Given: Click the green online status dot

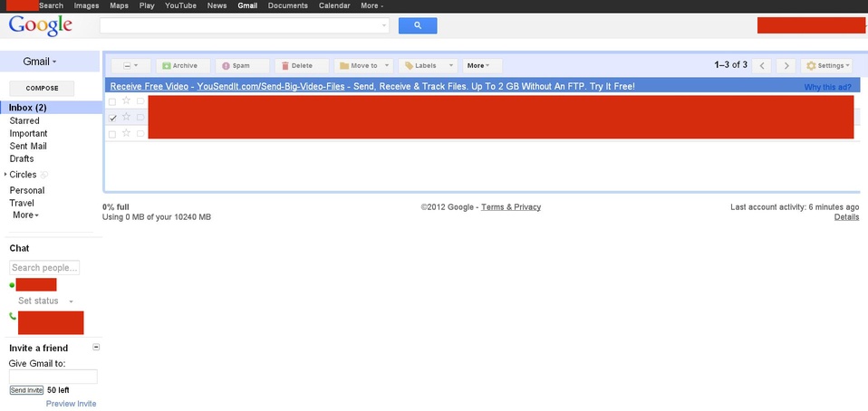Looking at the screenshot, I should [12, 285].
